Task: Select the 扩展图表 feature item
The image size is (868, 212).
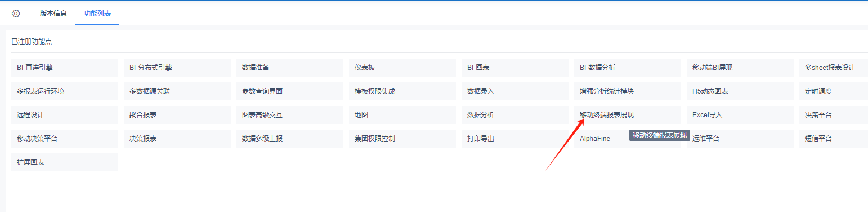Action: pyautogui.click(x=65, y=162)
